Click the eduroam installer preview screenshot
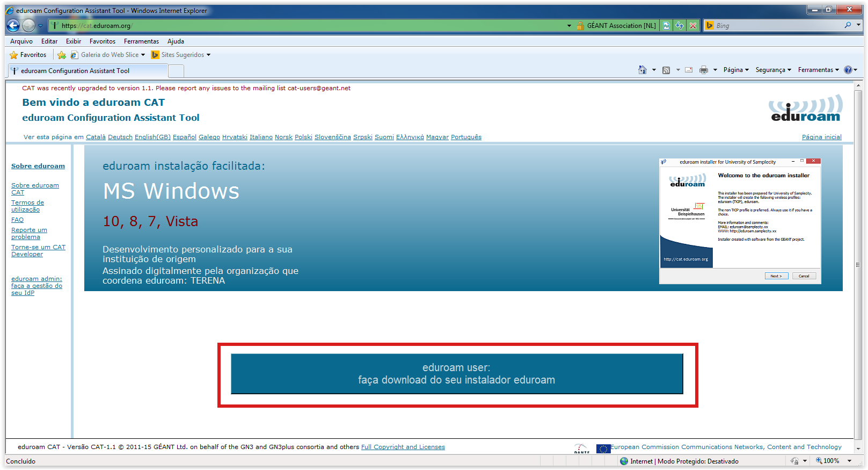The image size is (868, 470). pos(740,221)
